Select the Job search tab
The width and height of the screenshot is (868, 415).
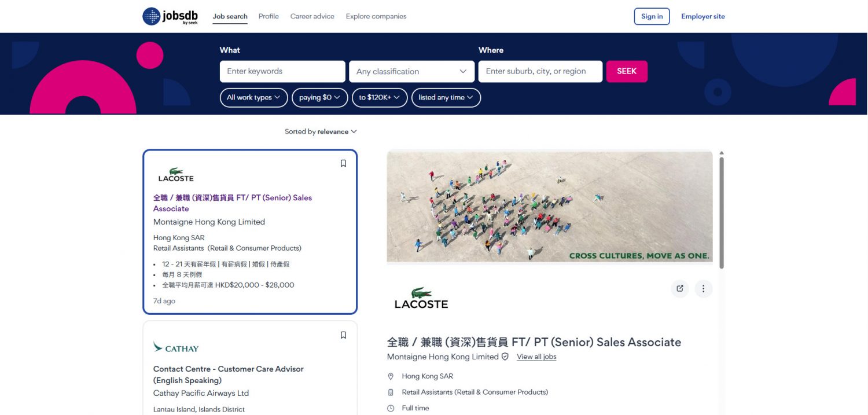click(230, 16)
